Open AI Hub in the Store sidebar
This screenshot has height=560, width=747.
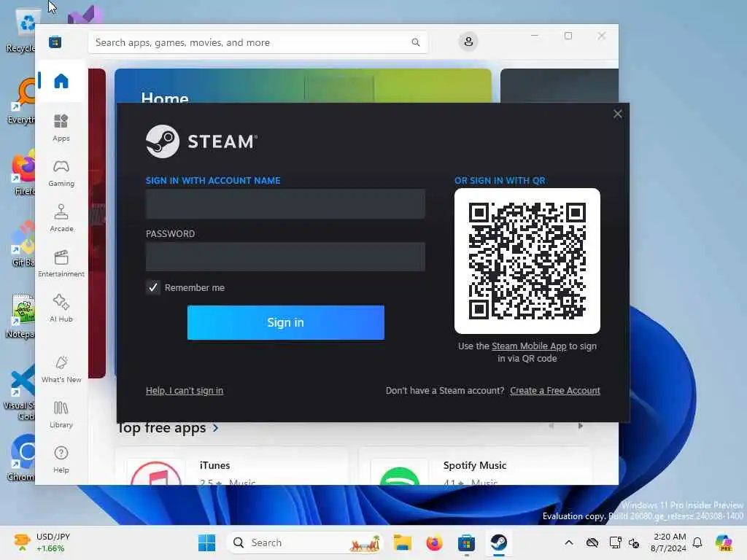point(61,308)
